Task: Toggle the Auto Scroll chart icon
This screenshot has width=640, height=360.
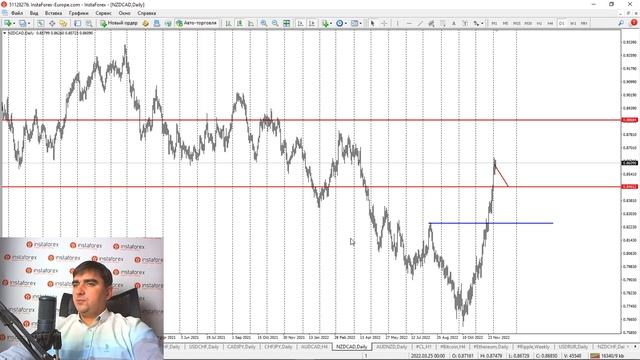Action: pyautogui.click(x=300, y=23)
